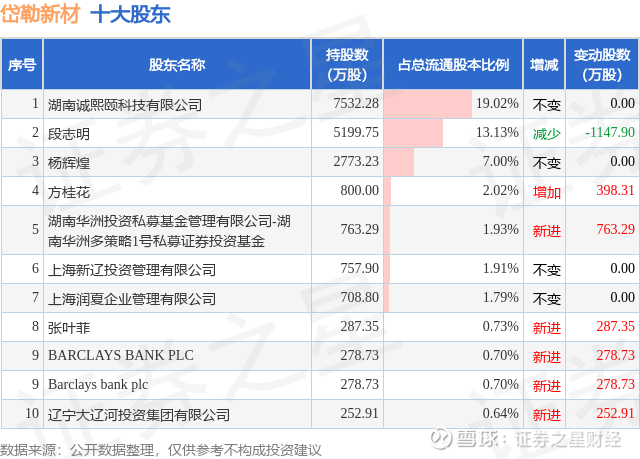Screen dimensions: 640x459
Task: Click the 变动股数(万股) column header
Action: pos(602,64)
